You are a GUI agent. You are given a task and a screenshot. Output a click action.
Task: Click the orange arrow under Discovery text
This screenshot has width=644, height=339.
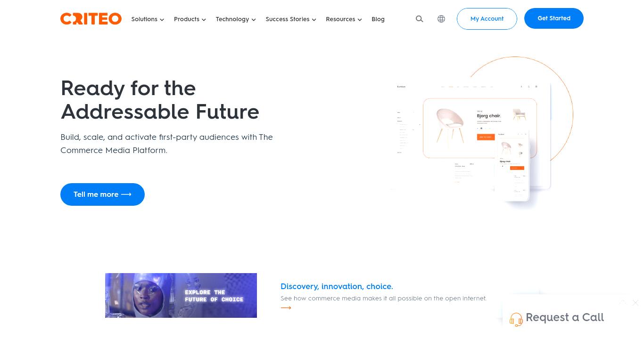point(286,308)
